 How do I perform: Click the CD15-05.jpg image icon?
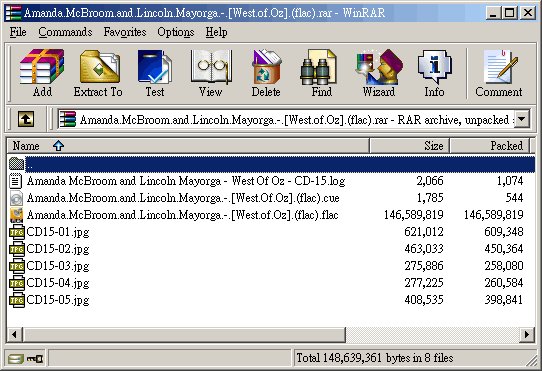(17, 300)
